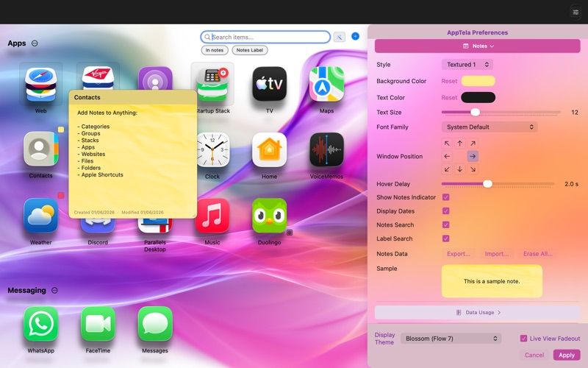The height and width of the screenshot is (368, 588).
Task: Open the Virgin stack icon
Action: click(98, 77)
